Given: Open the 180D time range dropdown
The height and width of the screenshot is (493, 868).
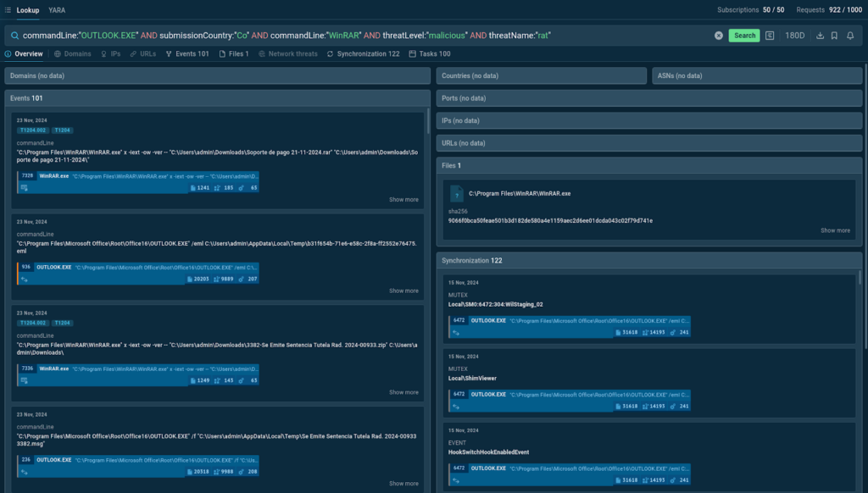Looking at the screenshot, I should [x=795, y=36].
